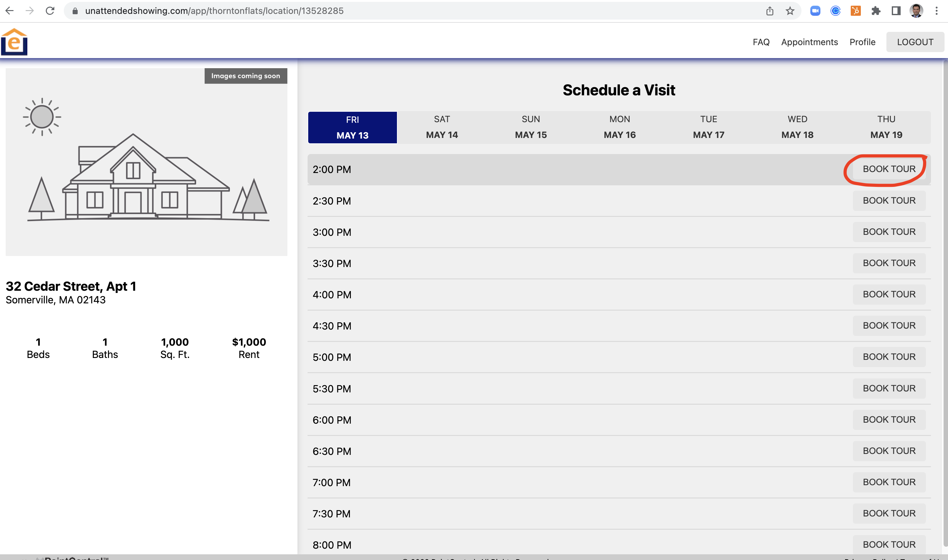Reload the page with the refresh icon
This screenshot has width=948, height=560.
point(50,10)
